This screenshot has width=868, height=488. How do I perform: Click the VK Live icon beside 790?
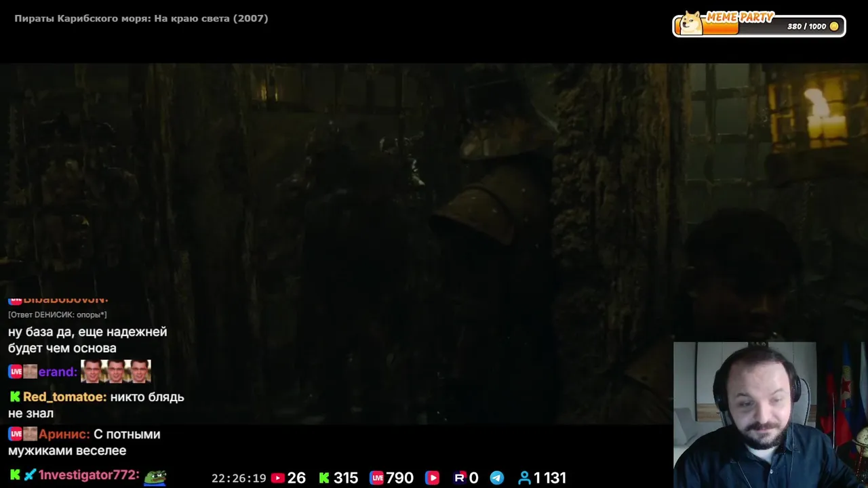[x=376, y=478]
